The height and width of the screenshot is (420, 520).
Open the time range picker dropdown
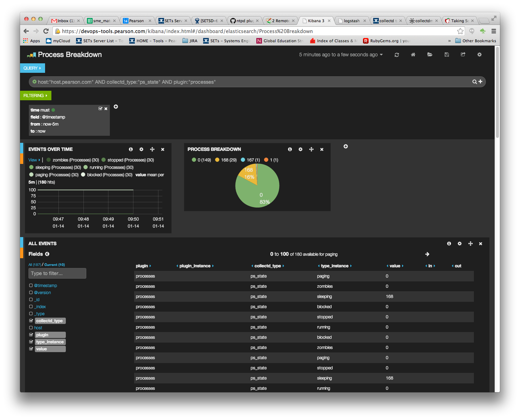point(341,55)
